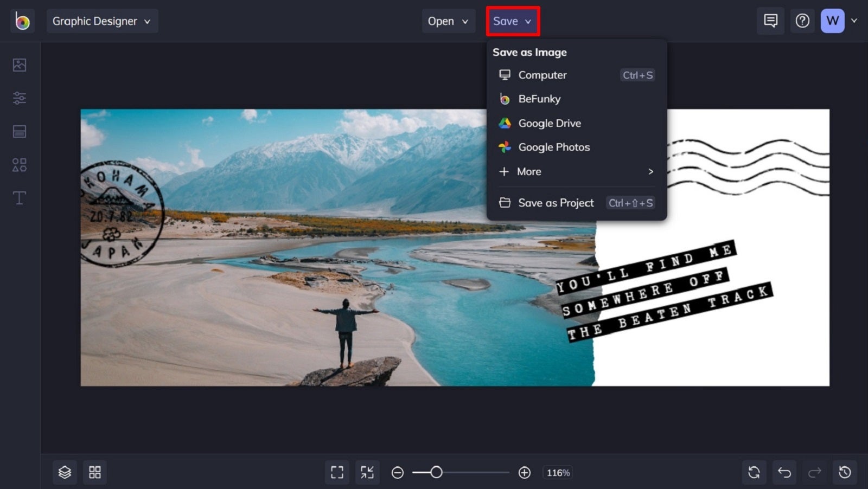Open the Graphic Designer mode dropdown
The image size is (868, 489).
pos(102,21)
